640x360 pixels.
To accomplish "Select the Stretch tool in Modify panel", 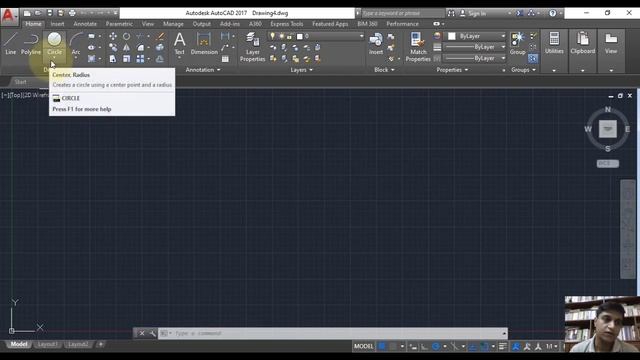I will point(113,59).
